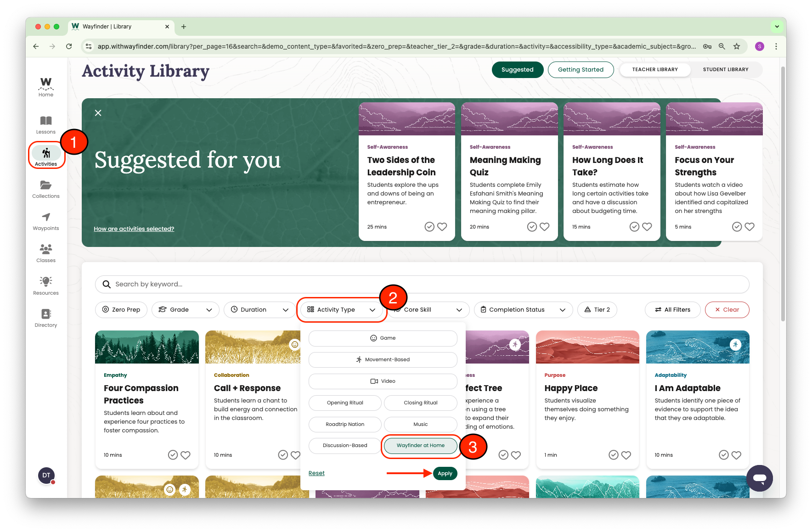
Task: Switch to the Student Library tab
Action: pos(725,69)
